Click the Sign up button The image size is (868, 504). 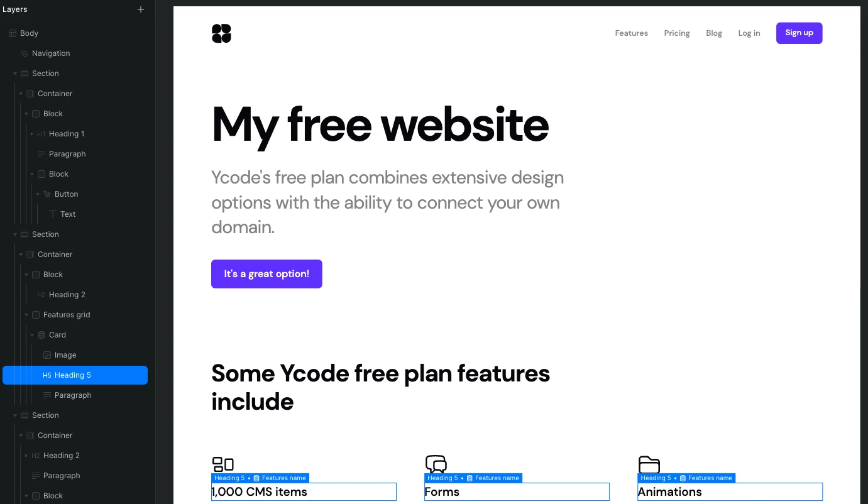(799, 33)
